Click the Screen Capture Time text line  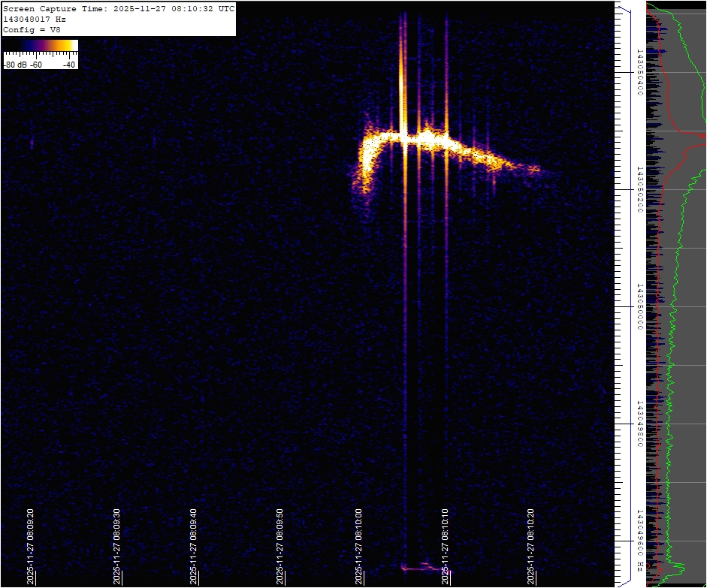tap(119, 8)
